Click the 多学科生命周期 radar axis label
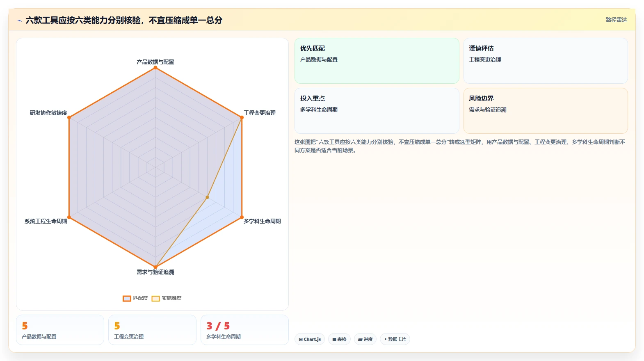The width and height of the screenshot is (644, 361). [262, 221]
